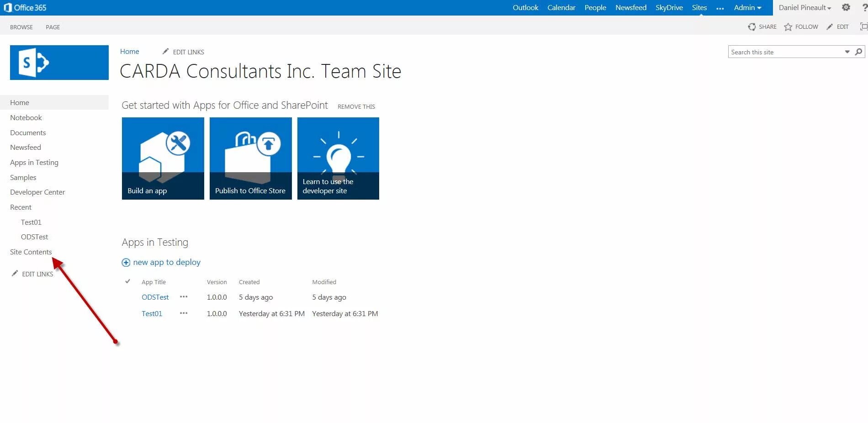The image size is (868, 423).
Task: Sort by Modified column header
Action: click(x=324, y=282)
